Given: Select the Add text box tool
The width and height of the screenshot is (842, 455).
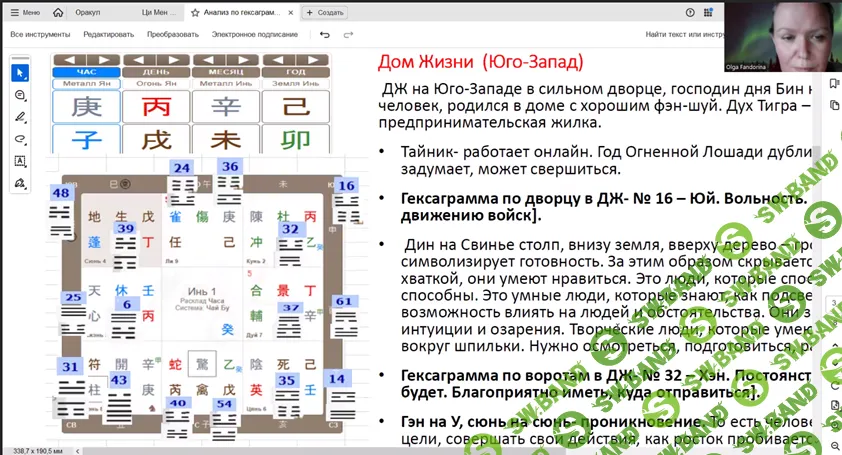Looking at the screenshot, I should click(x=20, y=161).
